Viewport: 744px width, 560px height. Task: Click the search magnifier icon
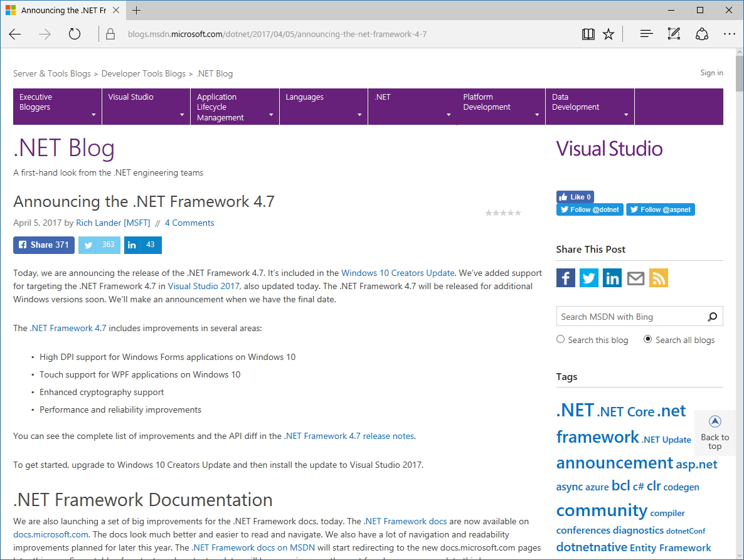(712, 317)
